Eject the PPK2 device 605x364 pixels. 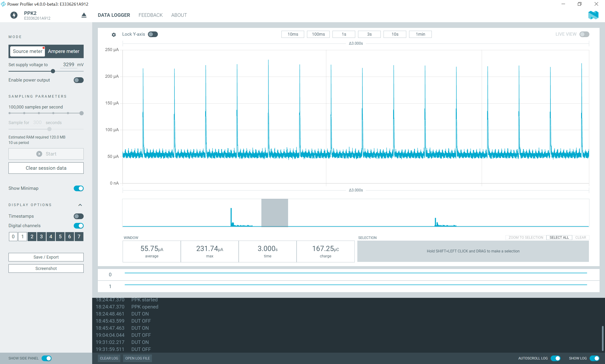(84, 15)
